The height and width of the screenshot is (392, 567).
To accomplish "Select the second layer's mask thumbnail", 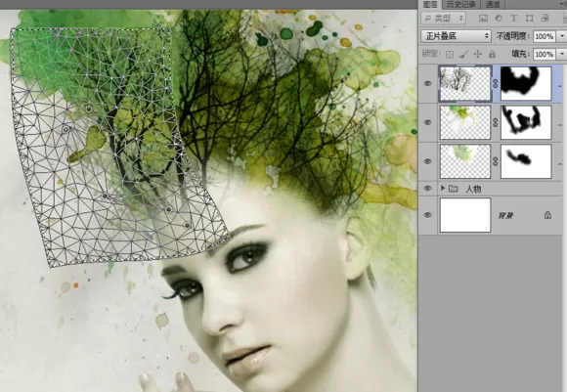I will pos(526,122).
